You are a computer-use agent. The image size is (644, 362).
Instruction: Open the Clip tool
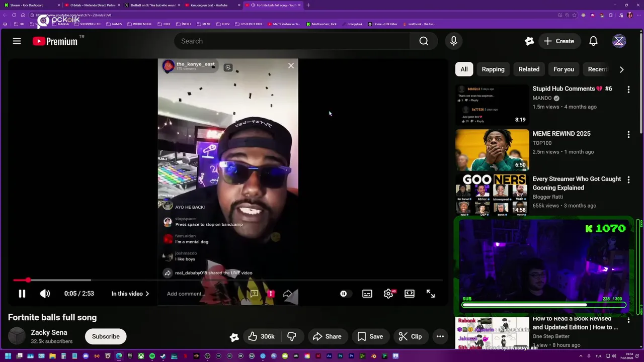tap(410, 336)
